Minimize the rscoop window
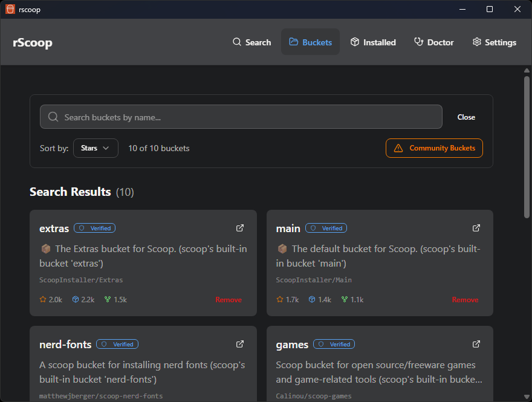Screen dimensions: 532x402 (462, 9)
